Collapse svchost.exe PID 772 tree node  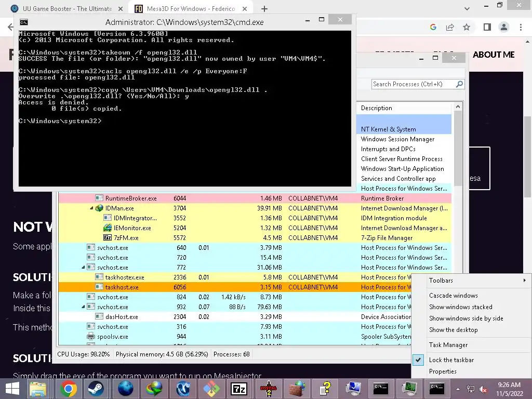tap(84, 268)
